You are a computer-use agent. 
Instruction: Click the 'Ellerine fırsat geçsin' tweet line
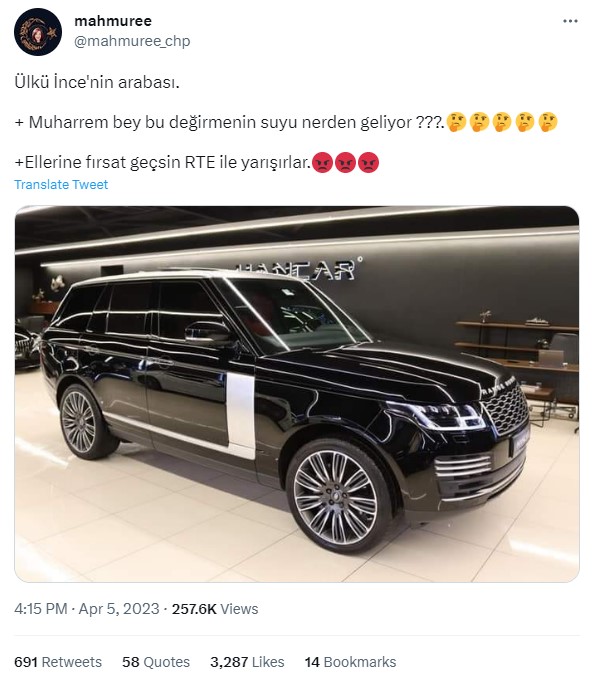(197, 162)
